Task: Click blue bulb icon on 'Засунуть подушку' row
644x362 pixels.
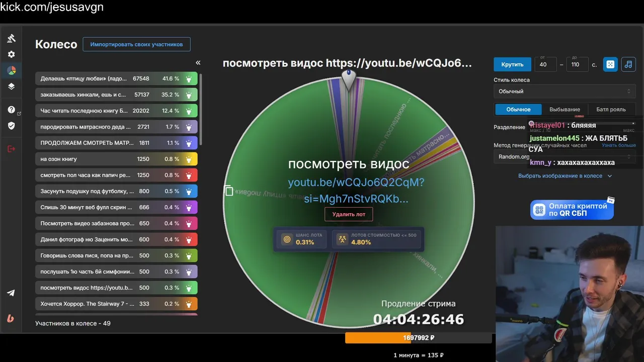Action: coord(189,192)
